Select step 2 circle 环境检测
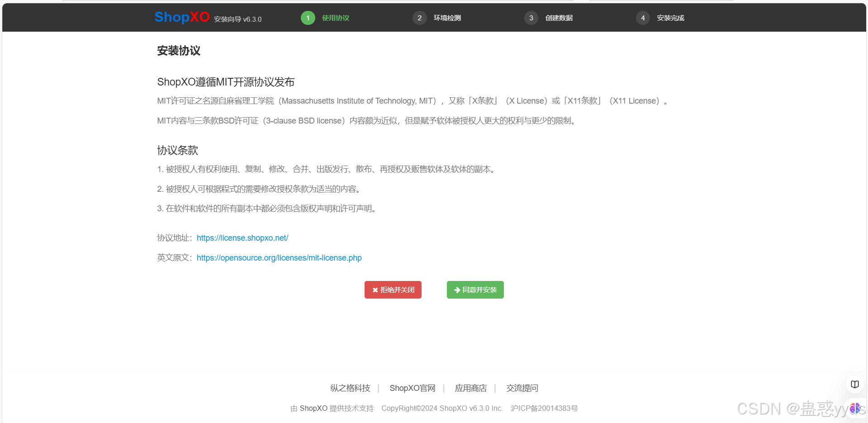The height and width of the screenshot is (423, 868). pos(420,18)
